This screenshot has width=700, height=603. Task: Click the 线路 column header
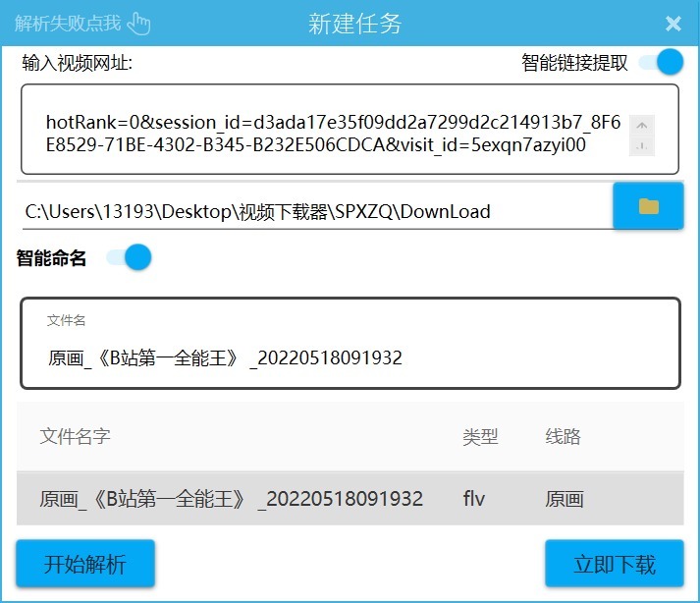click(564, 437)
